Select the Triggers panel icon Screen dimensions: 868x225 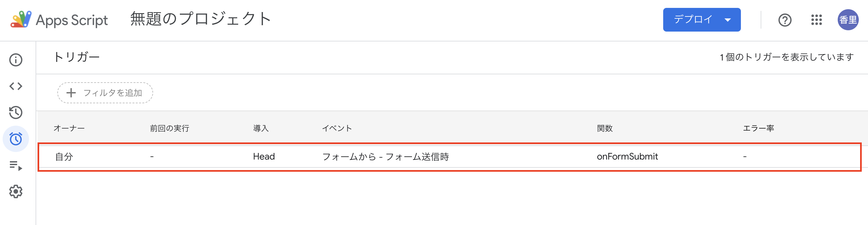click(x=16, y=138)
